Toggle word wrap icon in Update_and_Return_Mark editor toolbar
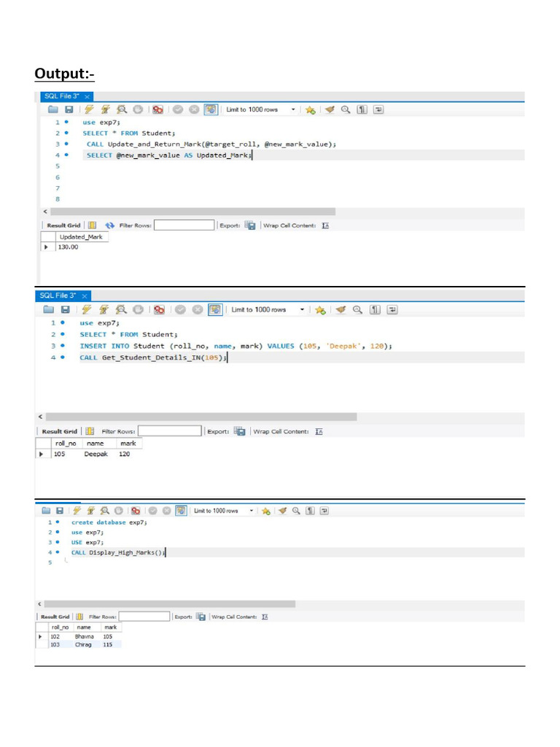 (378, 109)
